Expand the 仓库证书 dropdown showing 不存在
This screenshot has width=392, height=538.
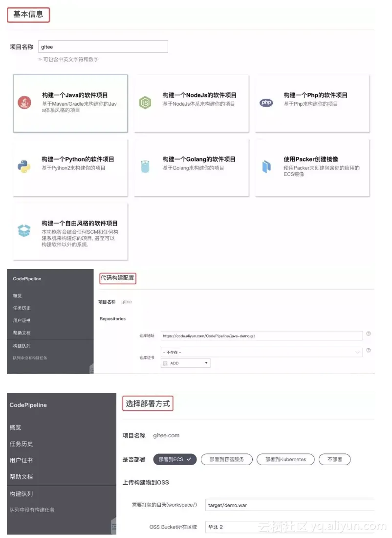[x=261, y=352]
